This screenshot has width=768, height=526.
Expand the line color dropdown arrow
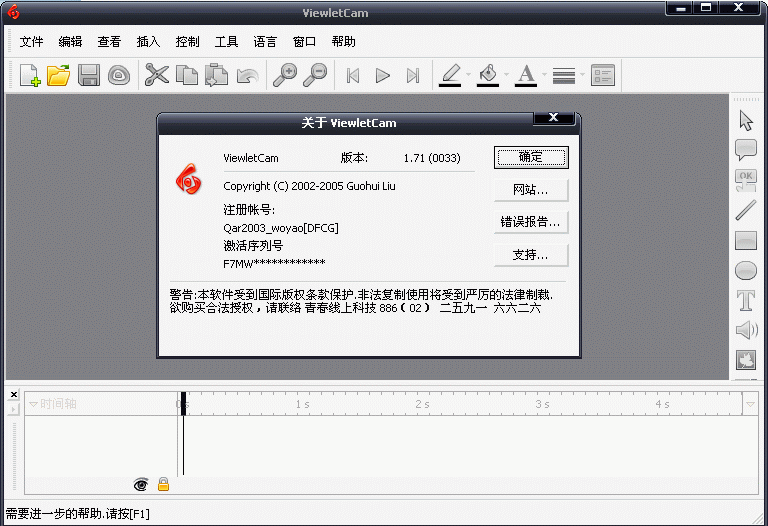tap(468, 74)
